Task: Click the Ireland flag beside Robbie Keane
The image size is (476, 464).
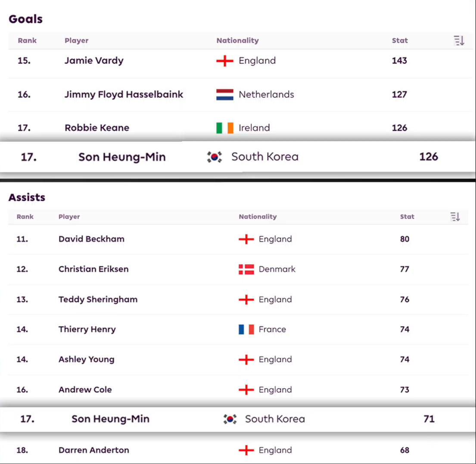Action: point(224,128)
